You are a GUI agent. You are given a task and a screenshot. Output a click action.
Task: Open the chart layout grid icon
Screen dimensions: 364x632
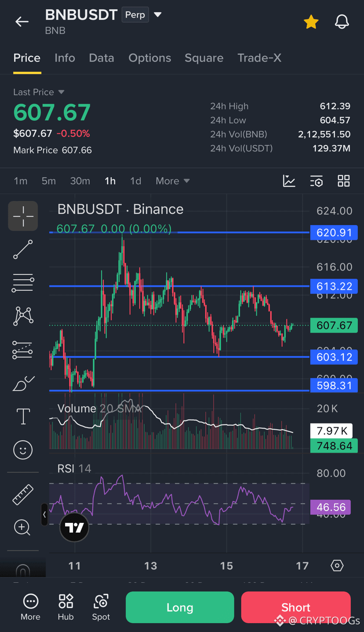344,181
